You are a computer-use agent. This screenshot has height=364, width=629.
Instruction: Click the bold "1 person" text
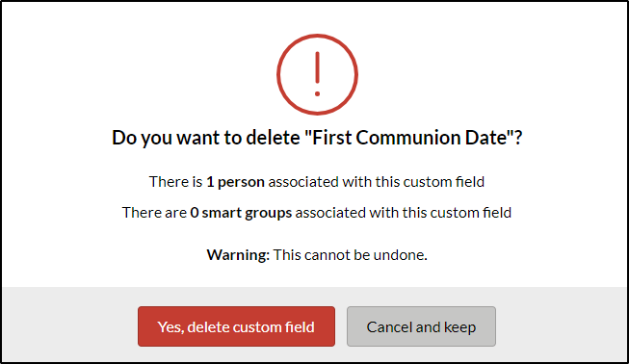pyautogui.click(x=235, y=182)
